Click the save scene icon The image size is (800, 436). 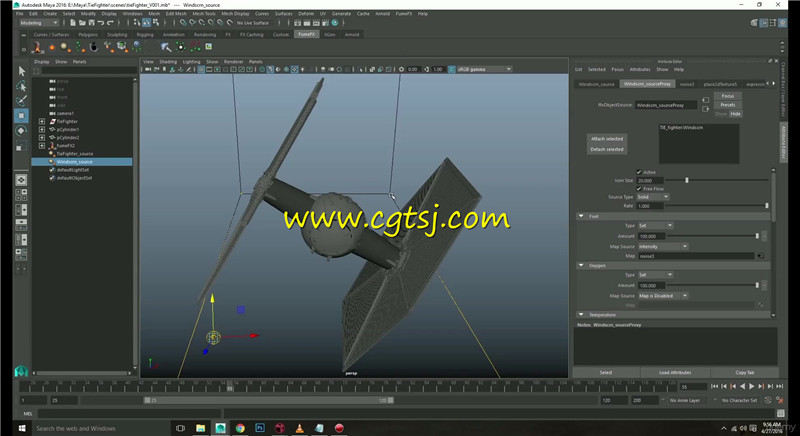(x=91, y=23)
